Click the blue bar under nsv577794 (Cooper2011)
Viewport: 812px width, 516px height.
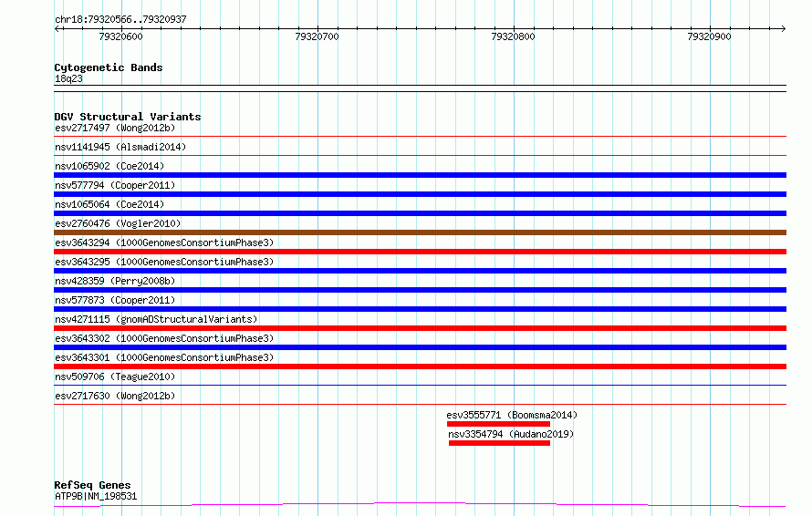click(420, 194)
